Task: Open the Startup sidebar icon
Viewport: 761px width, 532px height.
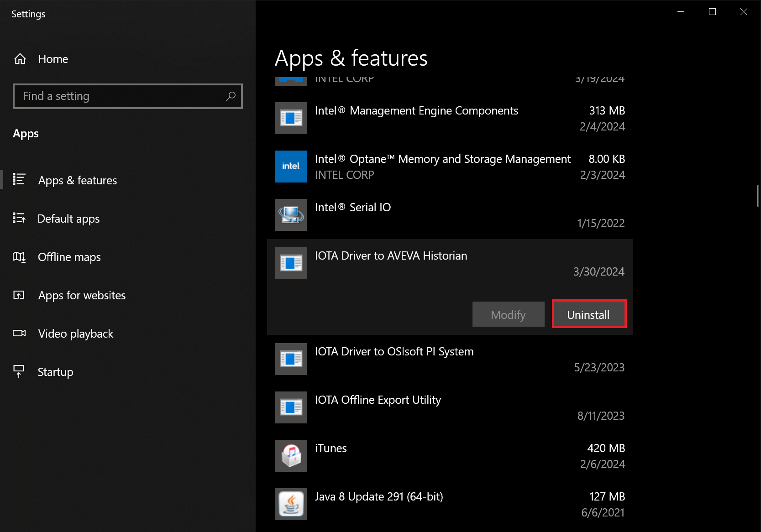Action: pos(19,371)
